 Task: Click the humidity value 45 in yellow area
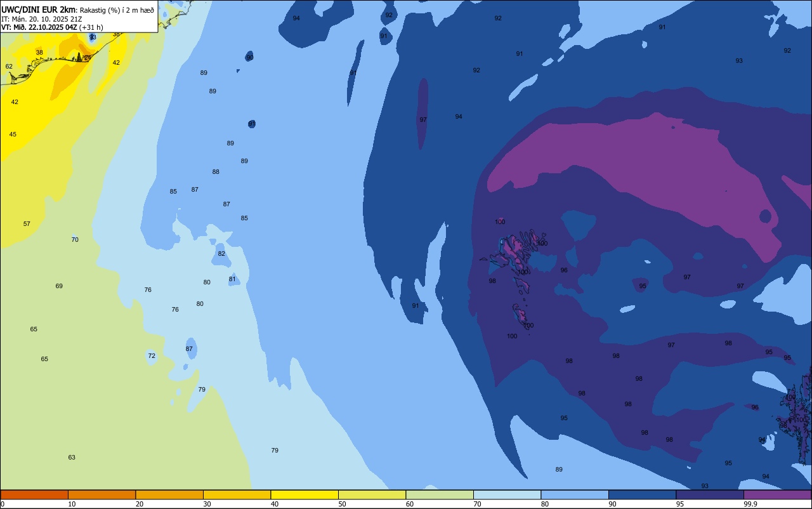[13, 135]
